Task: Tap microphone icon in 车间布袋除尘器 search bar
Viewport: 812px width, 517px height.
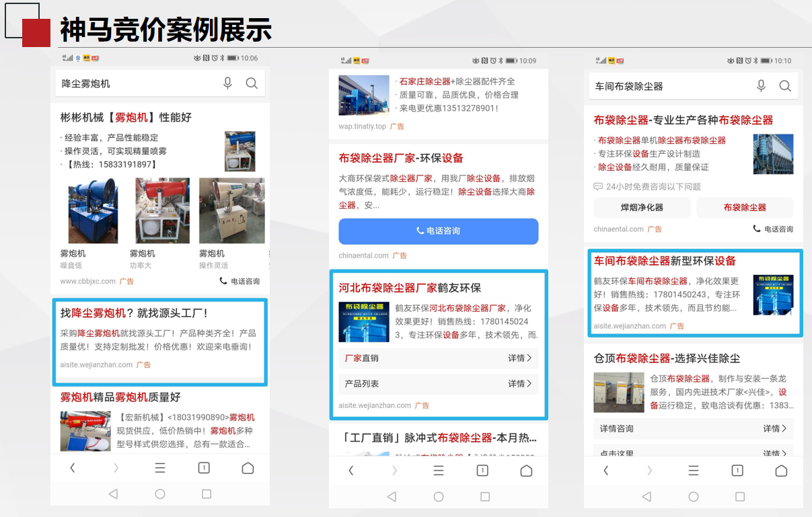Action: (761, 86)
